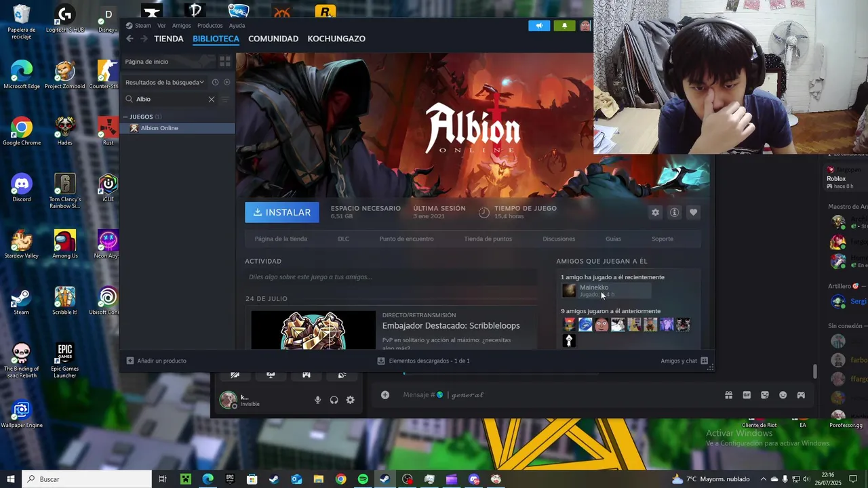
Task: Open Steam announcements megaphone button
Action: pyautogui.click(x=539, y=26)
